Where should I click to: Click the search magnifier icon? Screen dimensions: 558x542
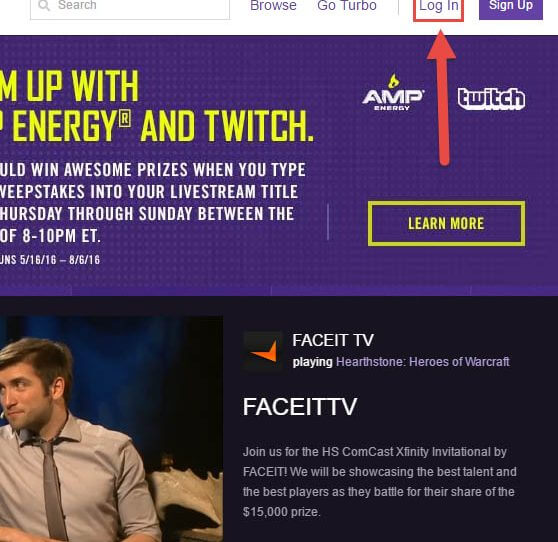(x=44, y=5)
